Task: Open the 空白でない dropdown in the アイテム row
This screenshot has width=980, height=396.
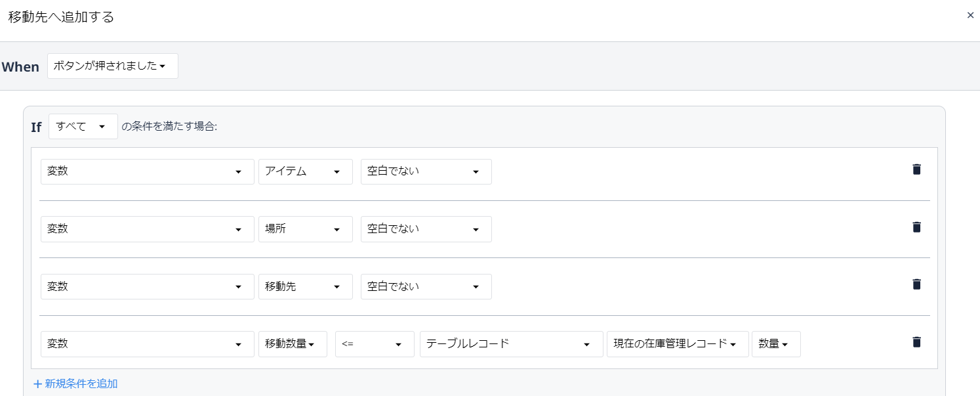Action: [426, 172]
